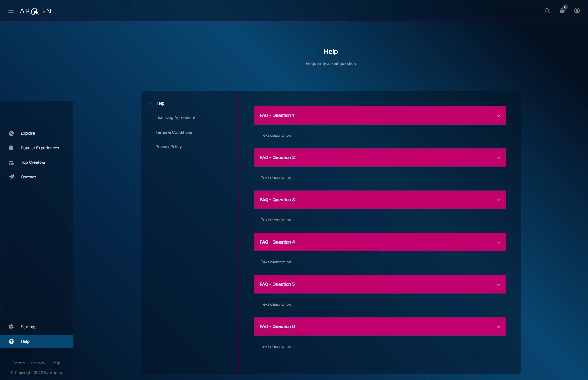Open the shopping basket icon
The height and width of the screenshot is (380, 588).
[x=562, y=11]
